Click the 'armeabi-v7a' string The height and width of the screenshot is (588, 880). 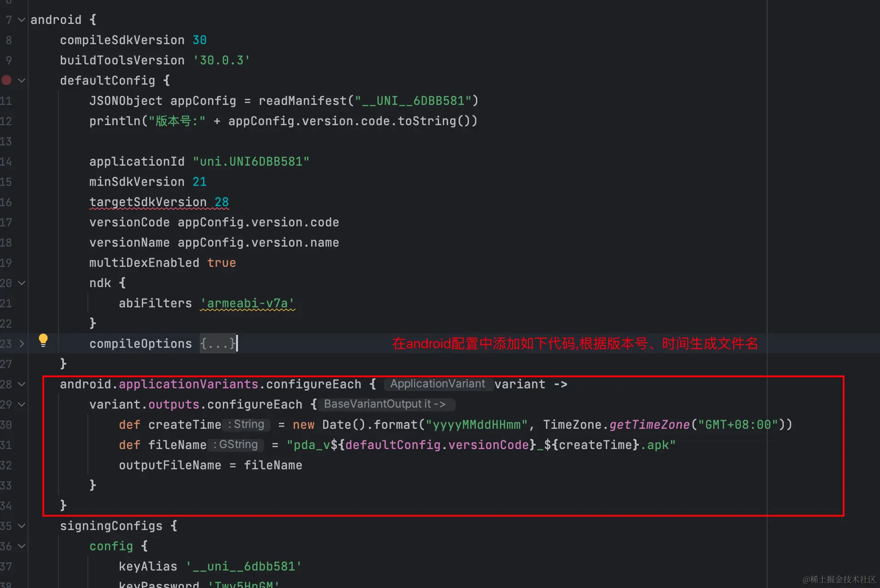point(248,303)
